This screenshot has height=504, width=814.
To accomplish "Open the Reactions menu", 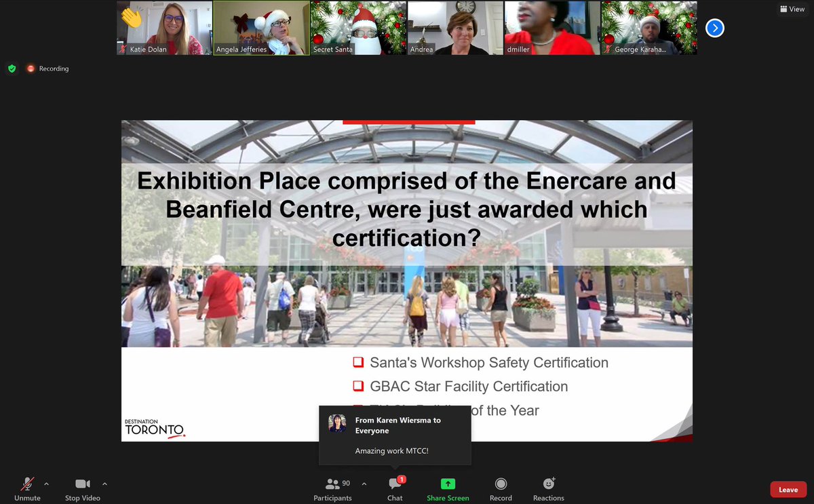I will click(x=549, y=488).
